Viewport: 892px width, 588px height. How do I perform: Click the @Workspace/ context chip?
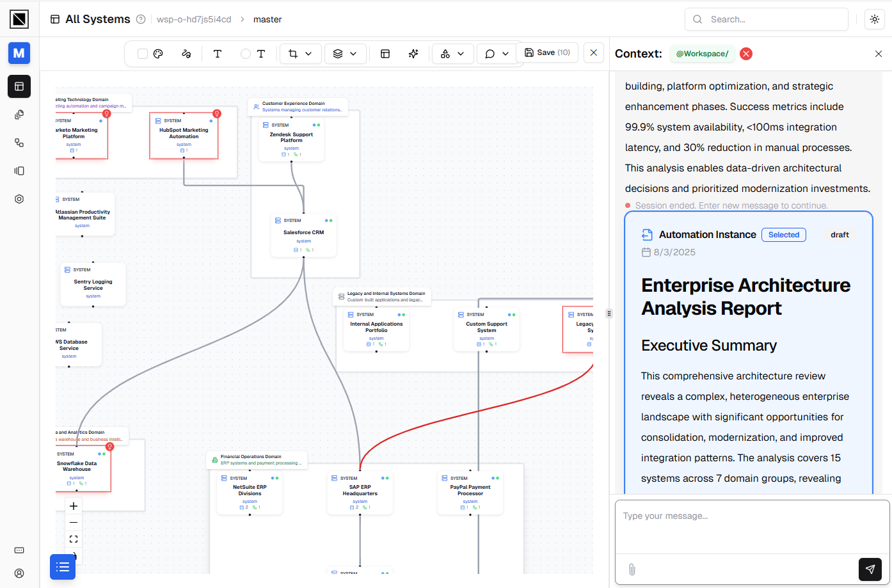tap(703, 54)
